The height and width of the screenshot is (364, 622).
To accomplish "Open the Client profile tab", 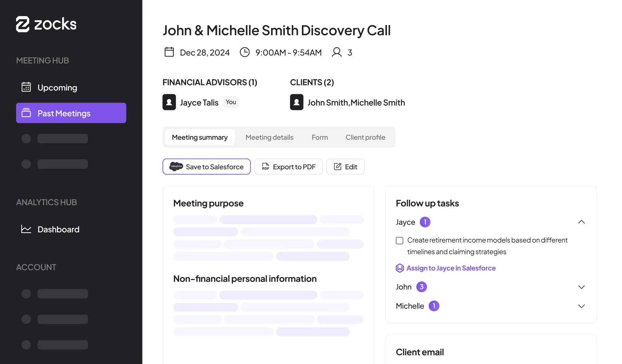I will pyautogui.click(x=365, y=137).
